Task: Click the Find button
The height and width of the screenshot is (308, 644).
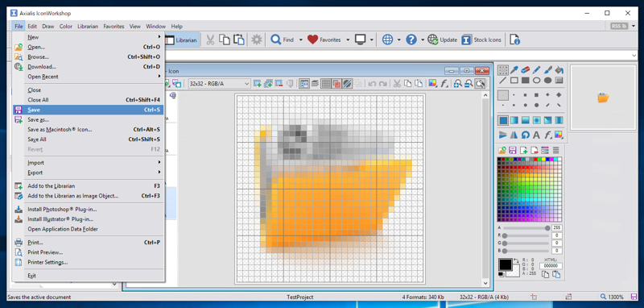Action: coord(283,40)
